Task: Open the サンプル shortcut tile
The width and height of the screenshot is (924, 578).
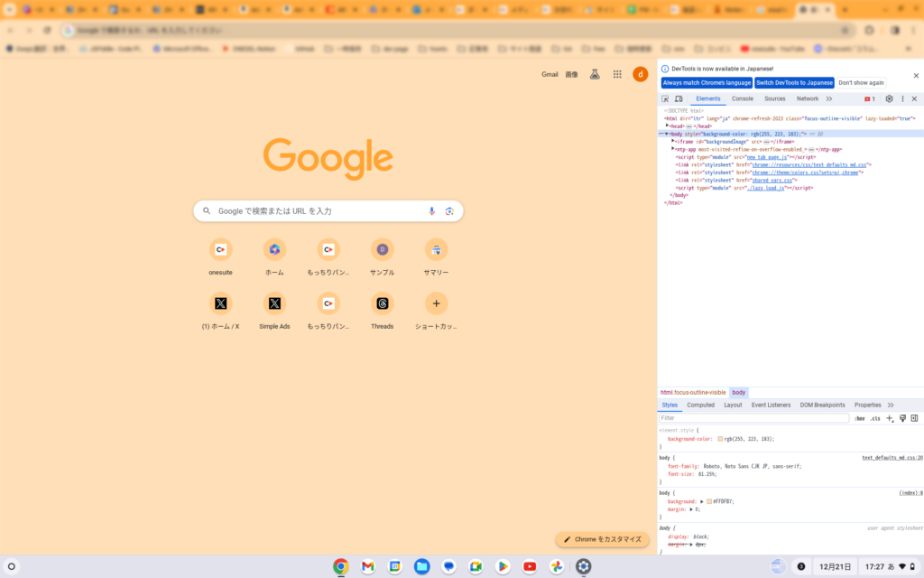Action: [383, 257]
